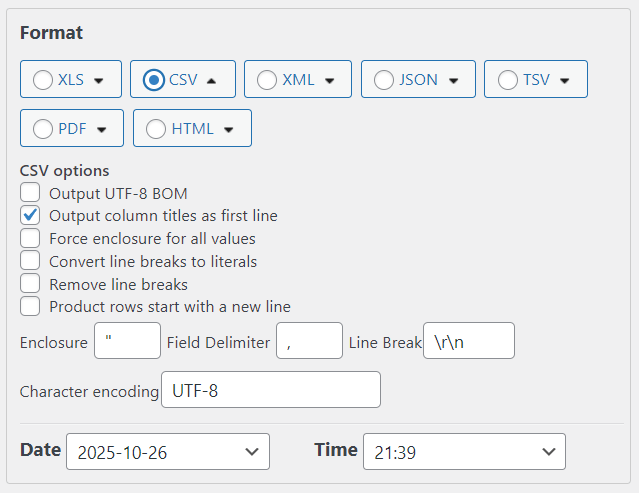Viewport: 639px width, 493px height.
Task: Select the PDF format radio button
Action: pos(44,129)
